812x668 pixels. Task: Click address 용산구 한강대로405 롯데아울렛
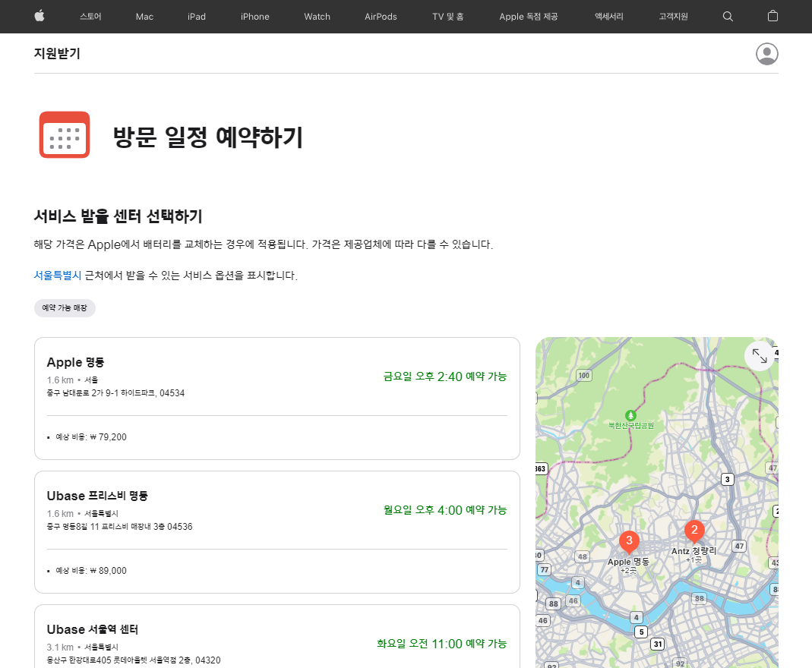134,660
